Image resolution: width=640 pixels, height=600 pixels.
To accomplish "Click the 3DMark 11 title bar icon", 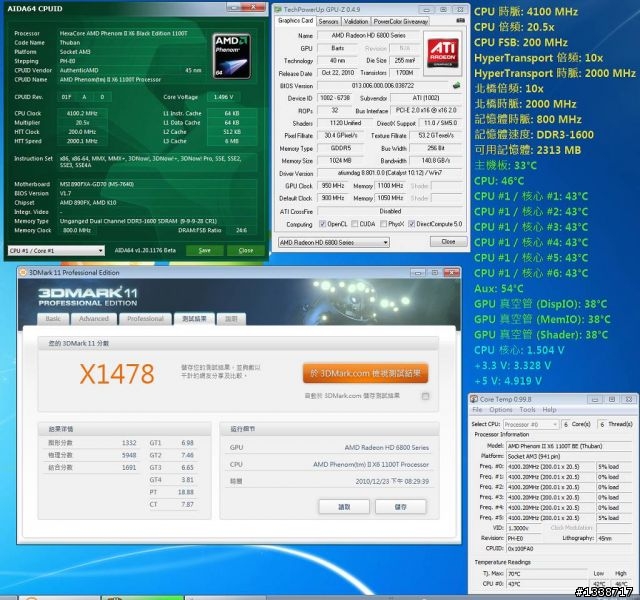I will point(23,272).
